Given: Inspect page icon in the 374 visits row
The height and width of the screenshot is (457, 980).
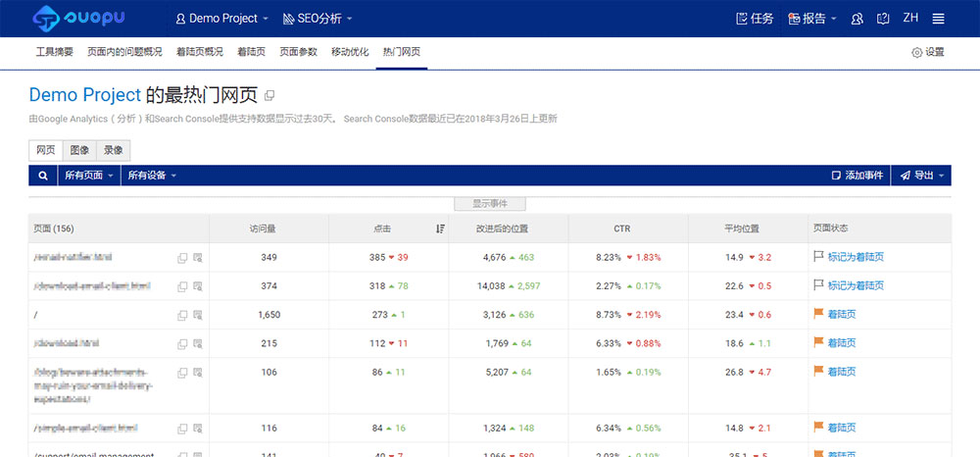Looking at the screenshot, I should pyautogui.click(x=198, y=286).
